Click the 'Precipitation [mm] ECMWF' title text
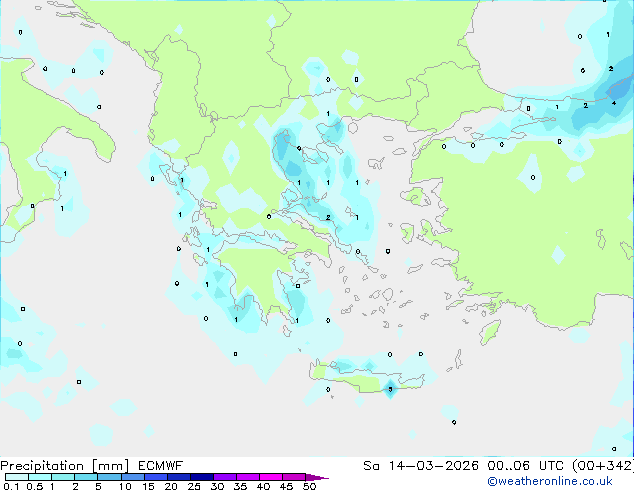This screenshot has height=490, width=634. pyautogui.click(x=92, y=466)
